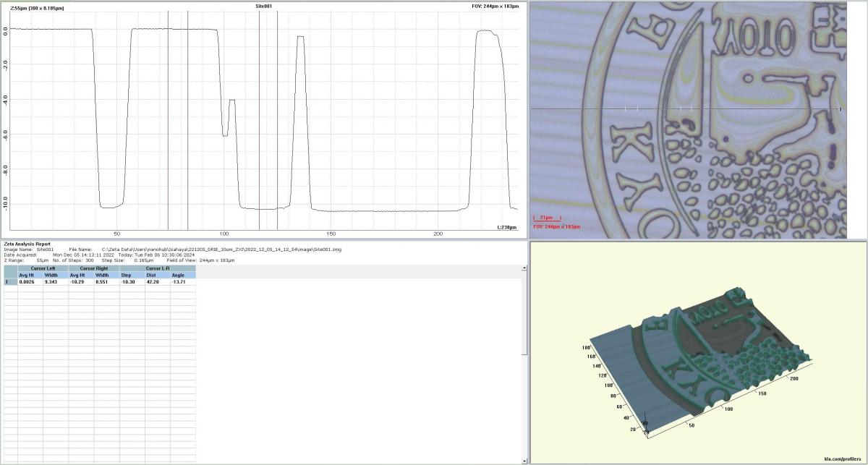Click the Cursor Left Width value 9.343
This screenshot has width=868, height=465.
56,282
